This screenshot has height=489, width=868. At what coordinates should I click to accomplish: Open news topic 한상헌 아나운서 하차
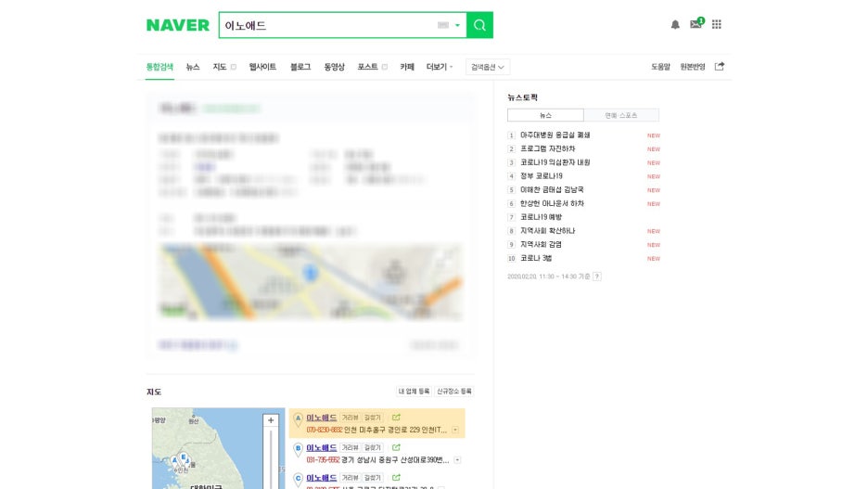552,204
